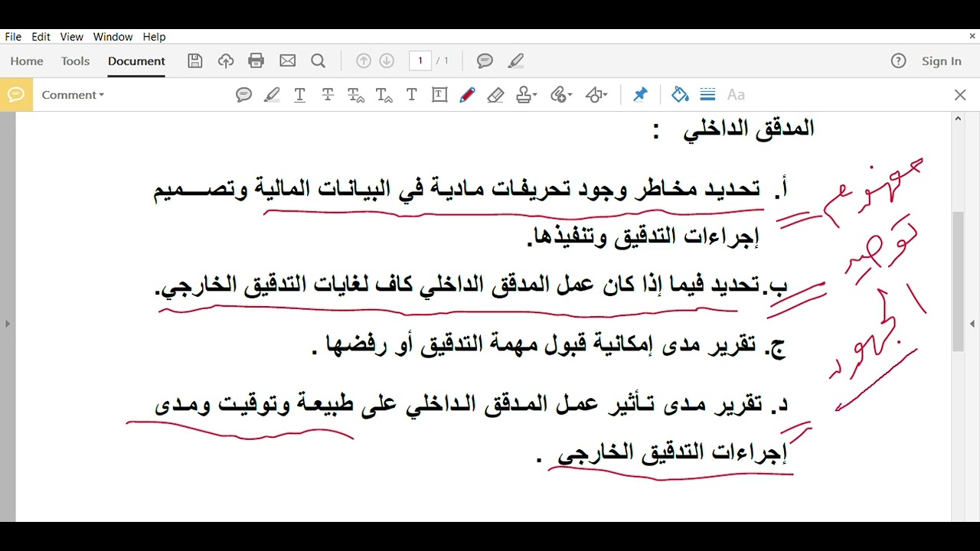980x551 pixels.
Task: Select the highlight text tool
Action: tap(272, 95)
